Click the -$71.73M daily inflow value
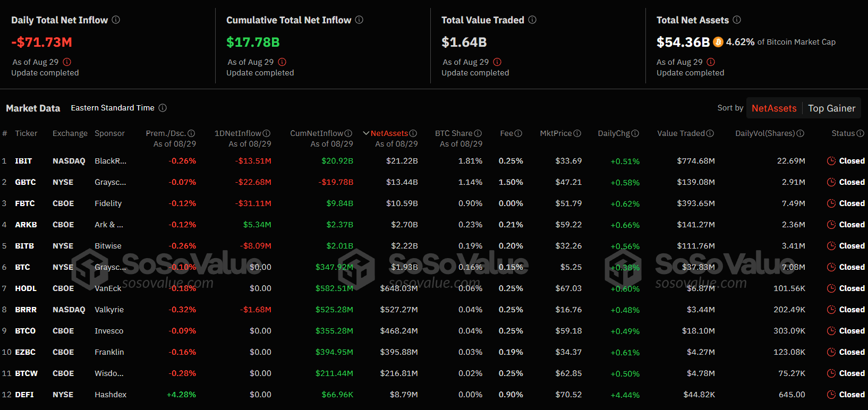This screenshot has height=410, width=868. coord(42,42)
